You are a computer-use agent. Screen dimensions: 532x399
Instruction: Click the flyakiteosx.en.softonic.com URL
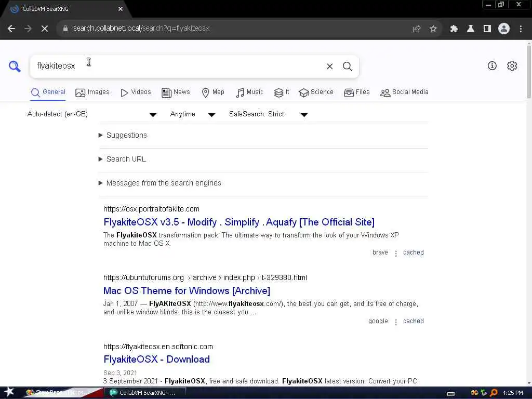[x=158, y=347]
